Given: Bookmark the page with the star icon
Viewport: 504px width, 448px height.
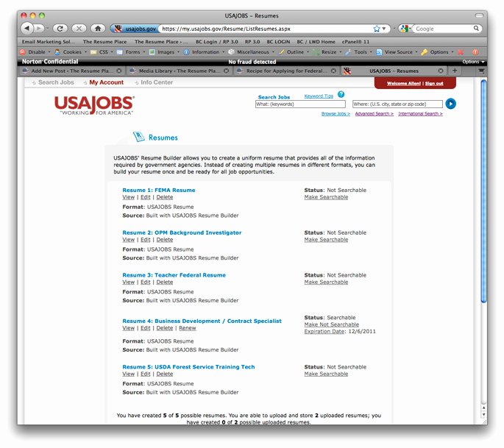Looking at the screenshot, I should (377, 29).
